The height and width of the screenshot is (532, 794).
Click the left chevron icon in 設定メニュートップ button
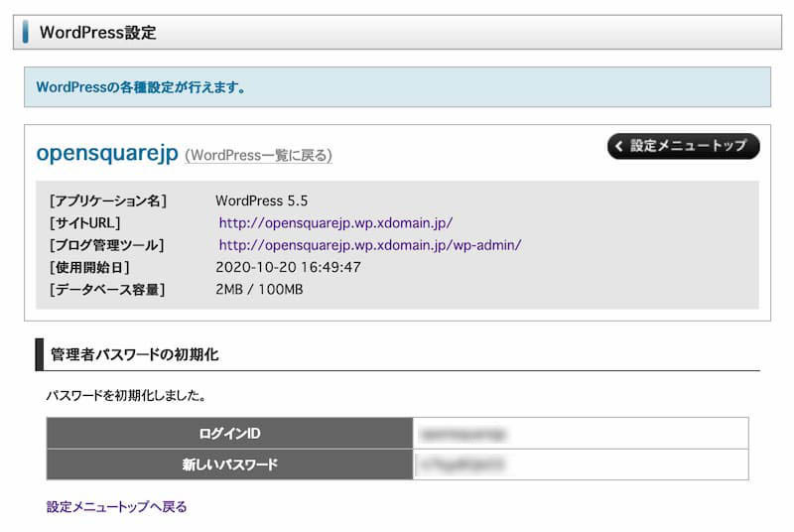[x=620, y=147]
